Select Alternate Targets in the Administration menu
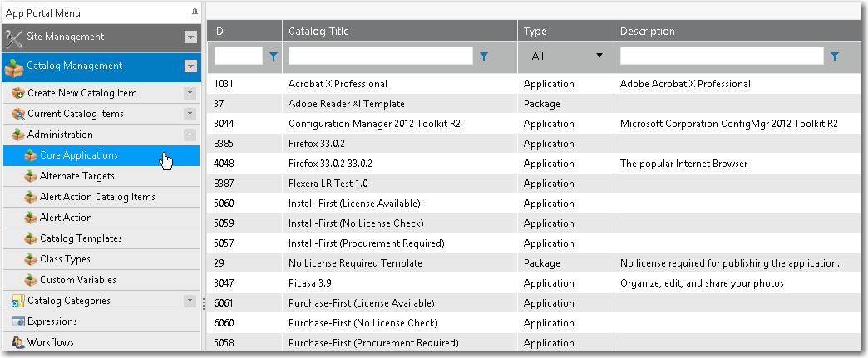The image size is (868, 358). point(76,176)
